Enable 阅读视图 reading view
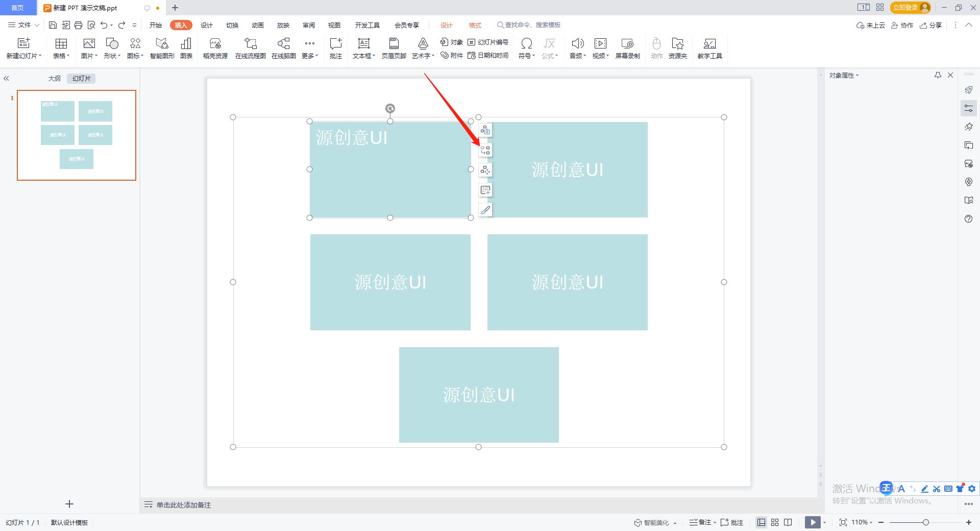The image size is (980, 531). 788,522
